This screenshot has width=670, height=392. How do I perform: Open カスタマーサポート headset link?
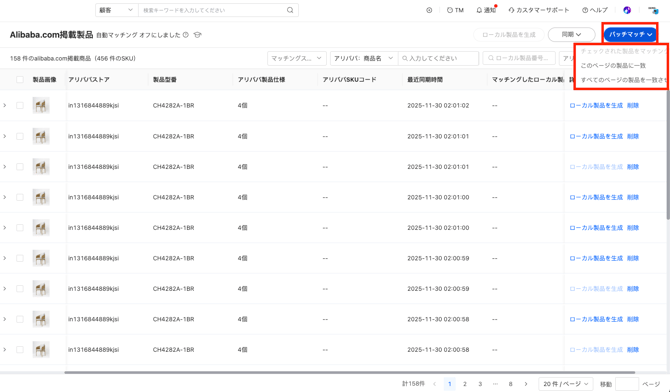click(x=539, y=10)
